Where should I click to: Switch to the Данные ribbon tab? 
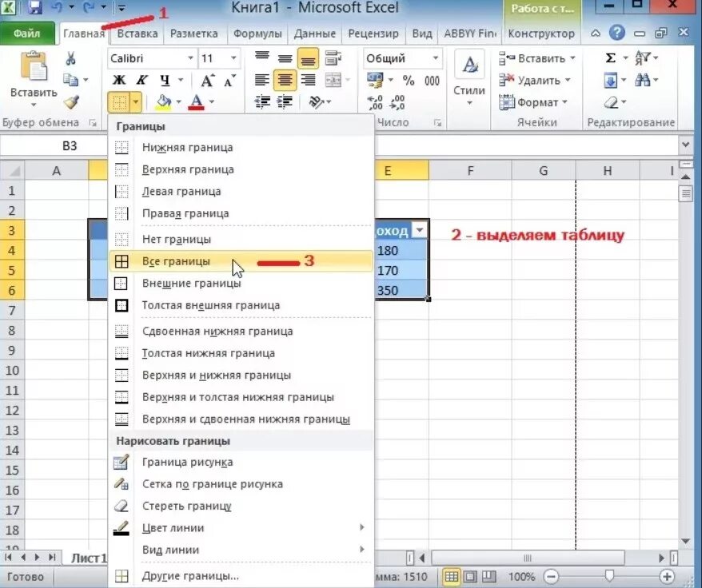coord(315,34)
